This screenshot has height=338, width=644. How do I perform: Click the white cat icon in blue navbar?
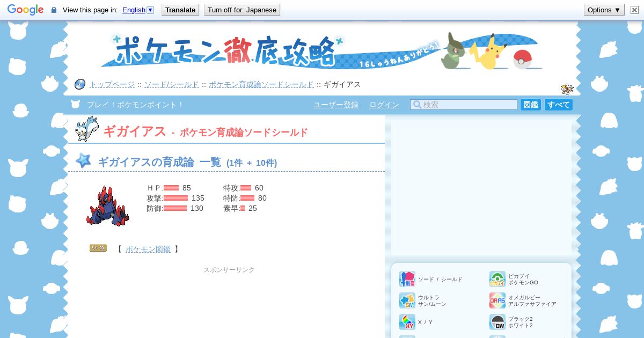pyautogui.click(x=75, y=104)
